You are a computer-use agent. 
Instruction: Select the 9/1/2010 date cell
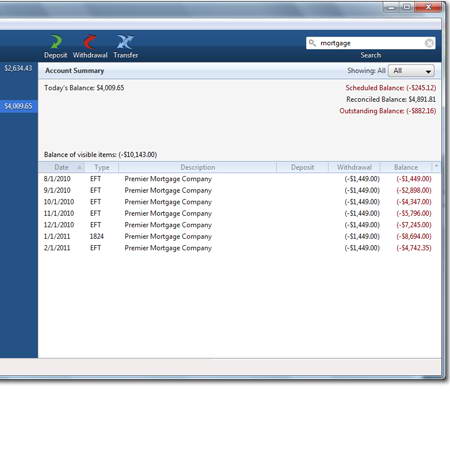click(57, 190)
